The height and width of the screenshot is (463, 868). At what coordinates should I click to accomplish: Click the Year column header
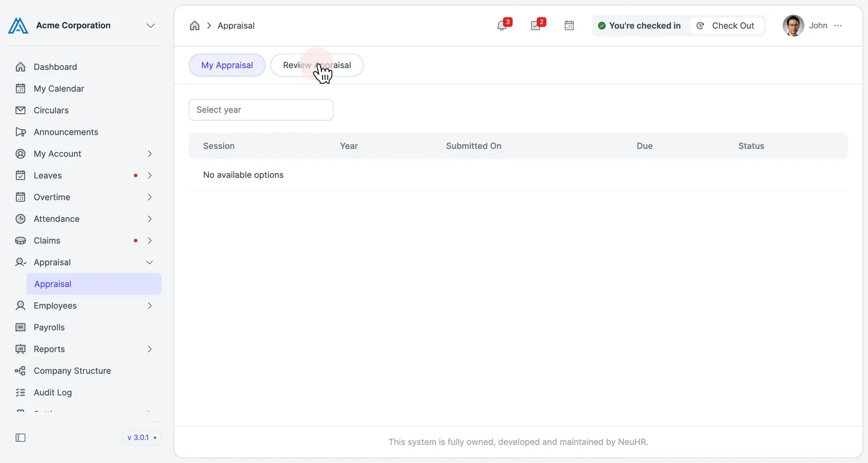click(349, 146)
